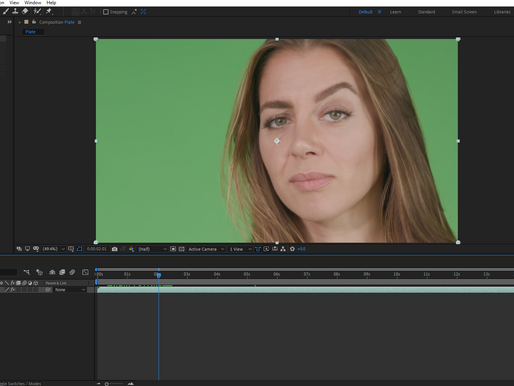This screenshot has height=386, width=514.
Task: Click the timeline zoom slider handle
Action: click(107, 384)
